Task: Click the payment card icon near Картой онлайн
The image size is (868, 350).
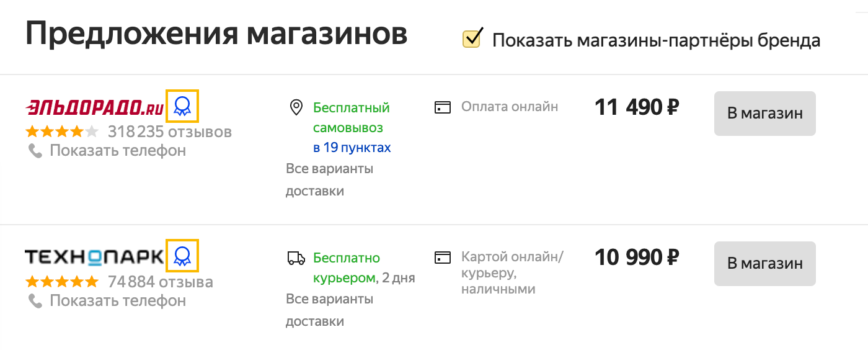Action: [441, 257]
